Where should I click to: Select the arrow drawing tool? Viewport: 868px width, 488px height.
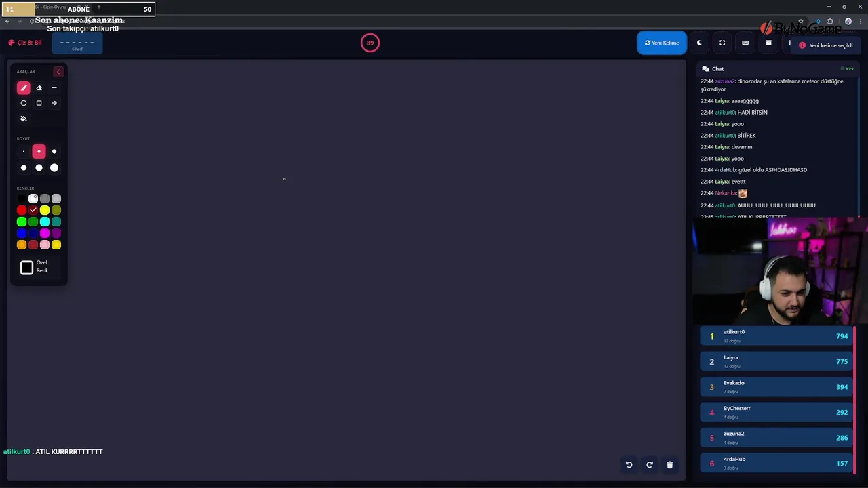tap(54, 103)
